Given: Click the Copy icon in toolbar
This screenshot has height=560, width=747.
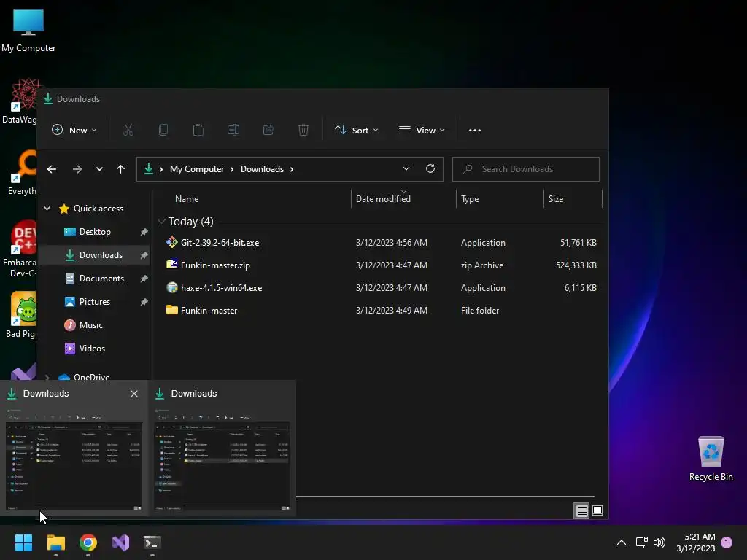Looking at the screenshot, I should (x=163, y=130).
